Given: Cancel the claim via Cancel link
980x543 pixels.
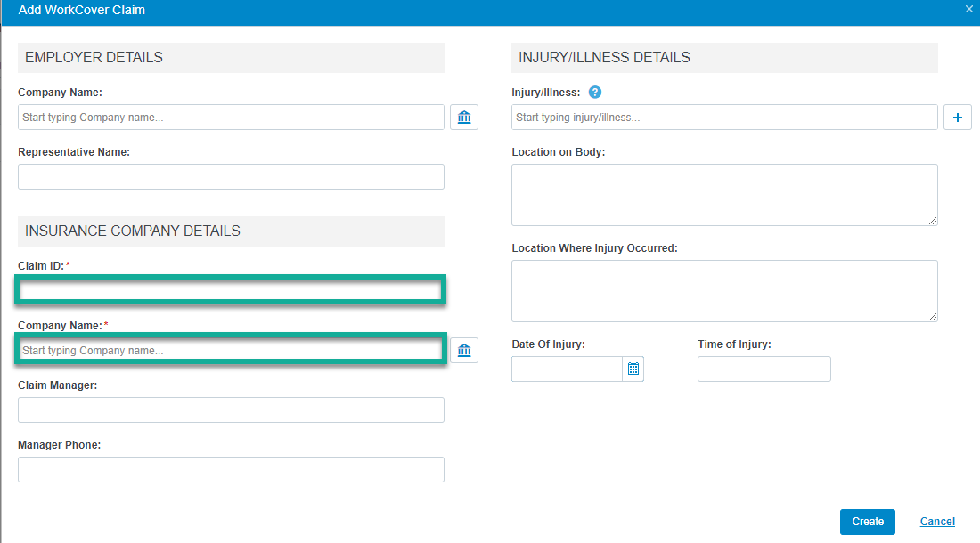Looking at the screenshot, I should coord(937,522).
